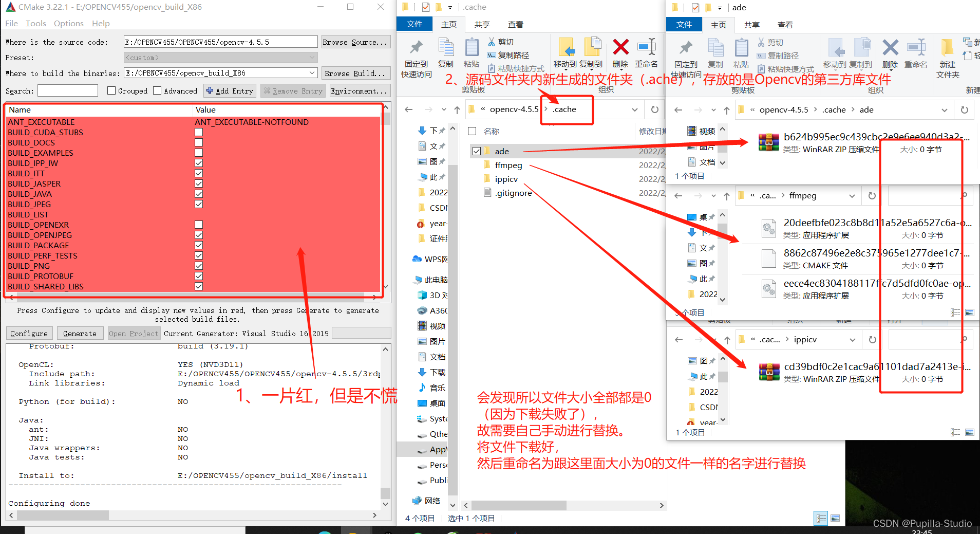
Task: Click Back arrow in ffmpeg explorer window
Action: [679, 196]
